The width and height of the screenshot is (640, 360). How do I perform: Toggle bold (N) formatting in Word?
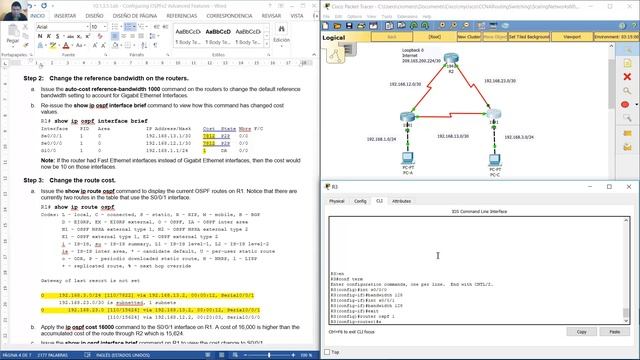pos(40,36)
